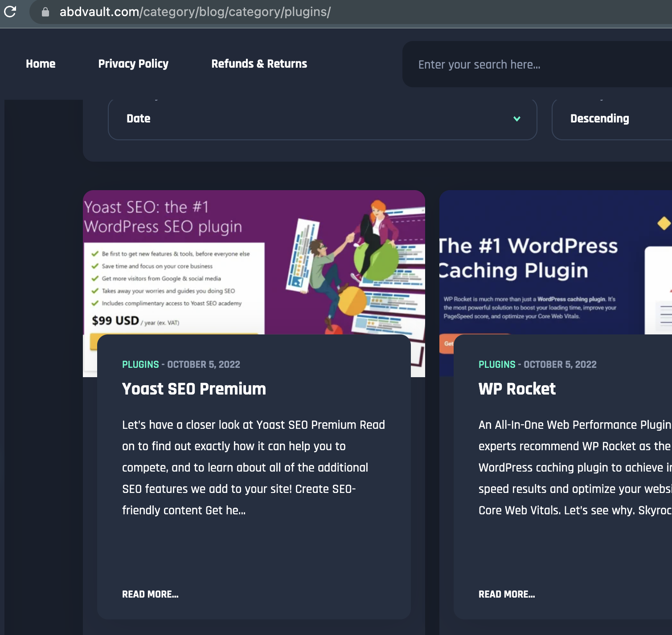
Task: Open the Yoast SEO plugin thumbnail image
Action: (x=254, y=262)
